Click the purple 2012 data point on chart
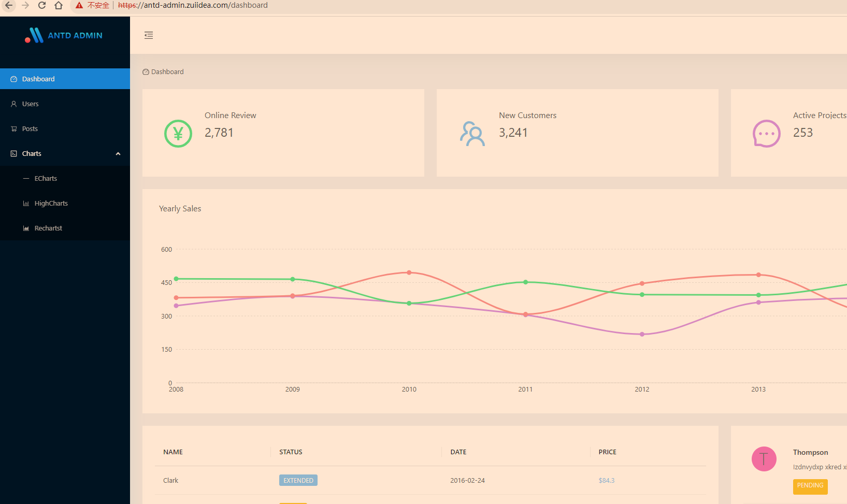Screen dimensions: 847x504 point(642,334)
